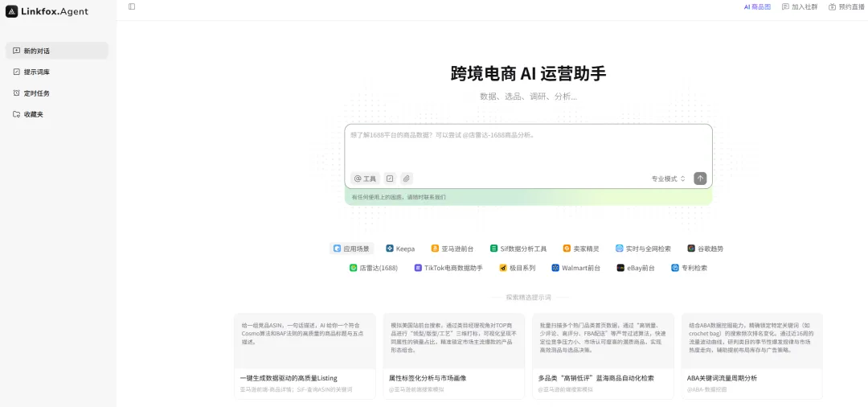
Task: Click the 谷歌趋势 icon
Action: pyautogui.click(x=691, y=249)
